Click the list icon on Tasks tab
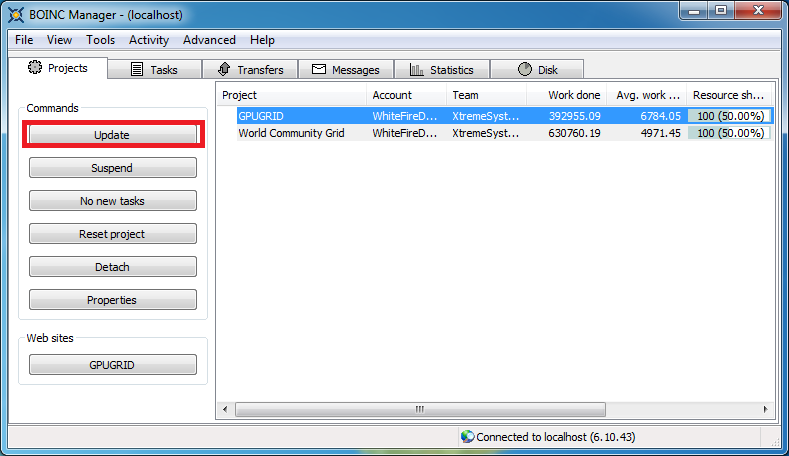This screenshot has height=456, width=789. pyautogui.click(x=137, y=69)
